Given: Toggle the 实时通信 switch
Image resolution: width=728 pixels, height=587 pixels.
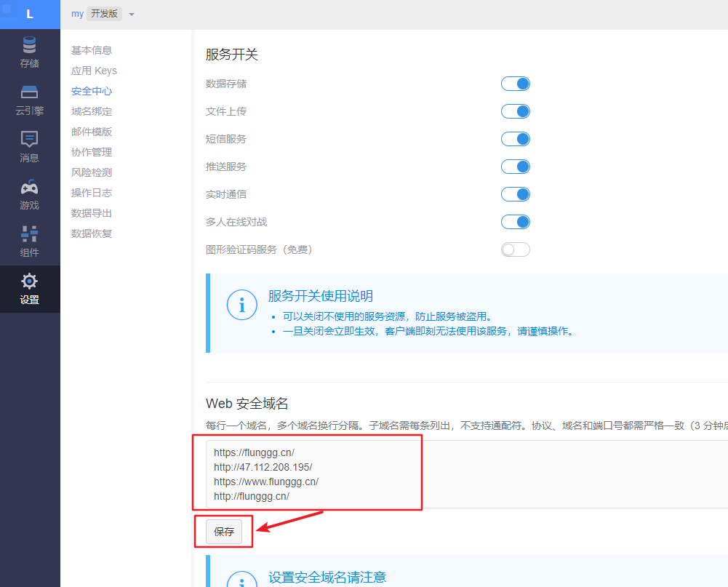Looking at the screenshot, I should tap(516, 194).
